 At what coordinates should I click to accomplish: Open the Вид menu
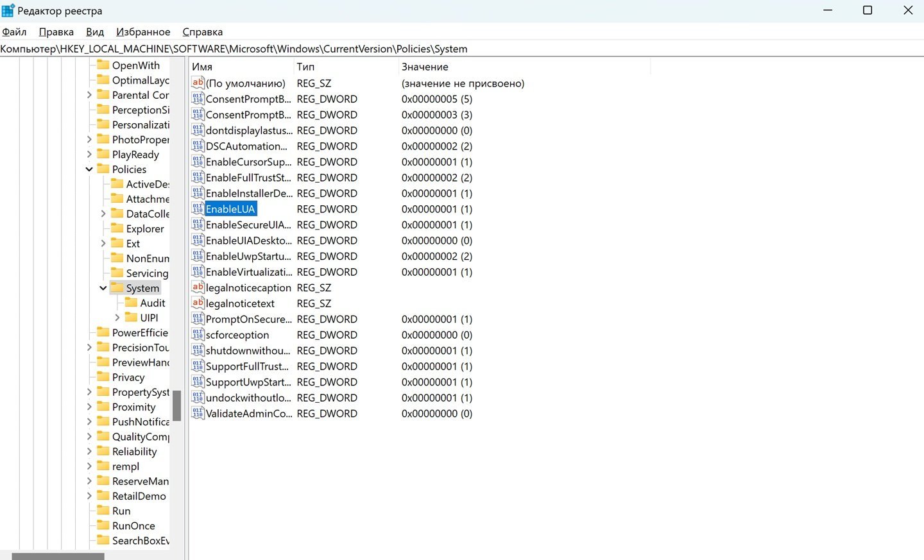point(95,31)
